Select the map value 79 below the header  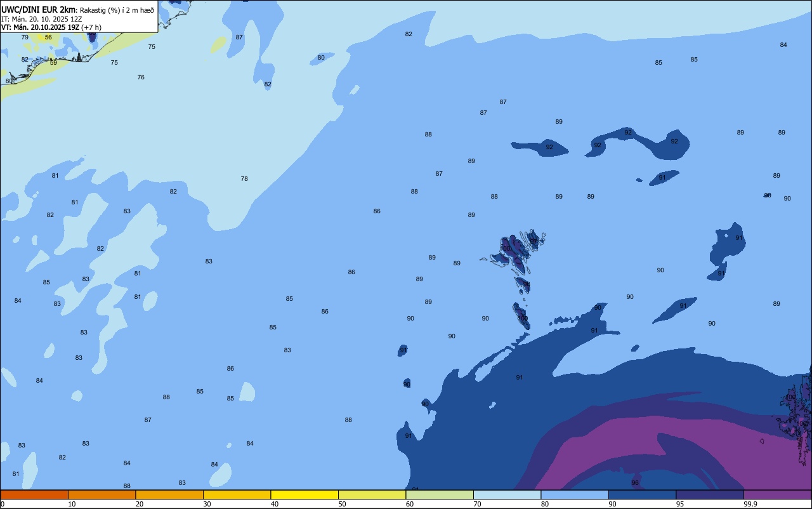[25, 37]
